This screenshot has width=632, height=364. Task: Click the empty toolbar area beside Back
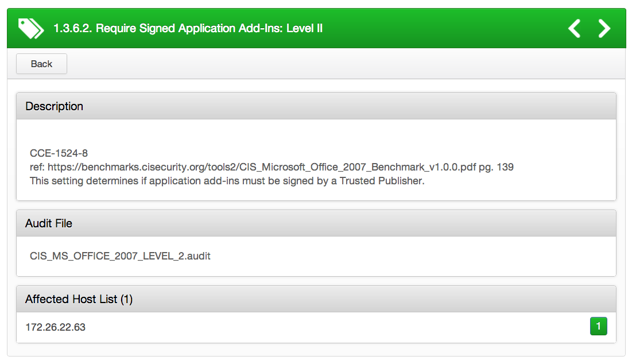(346, 64)
